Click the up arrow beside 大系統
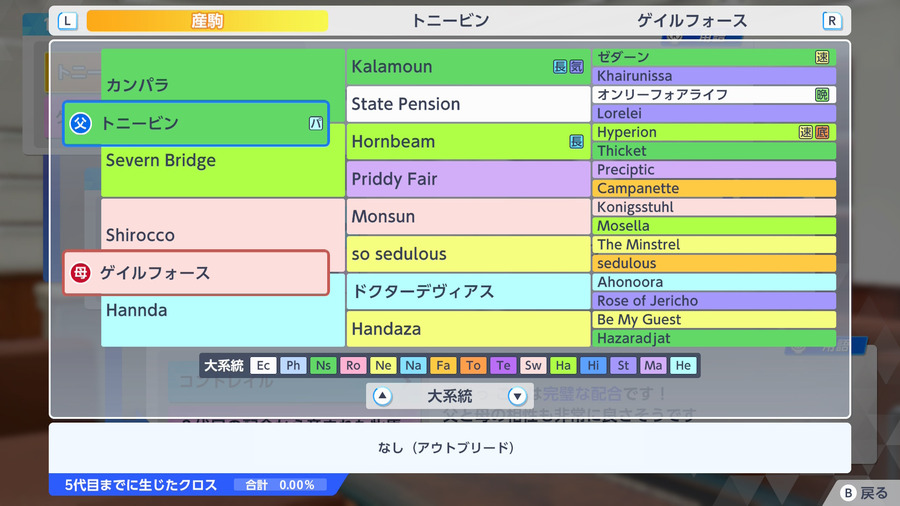The height and width of the screenshot is (506, 900). [382, 396]
